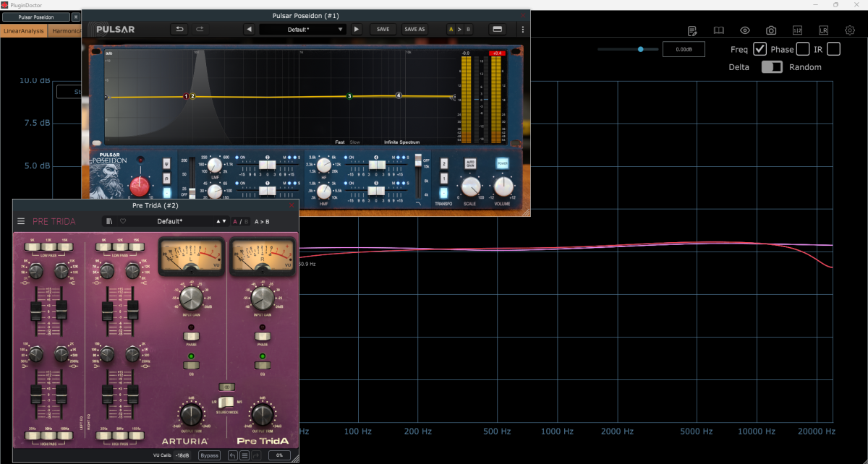Step presets with Pre TridA up/down arrows

click(221, 221)
